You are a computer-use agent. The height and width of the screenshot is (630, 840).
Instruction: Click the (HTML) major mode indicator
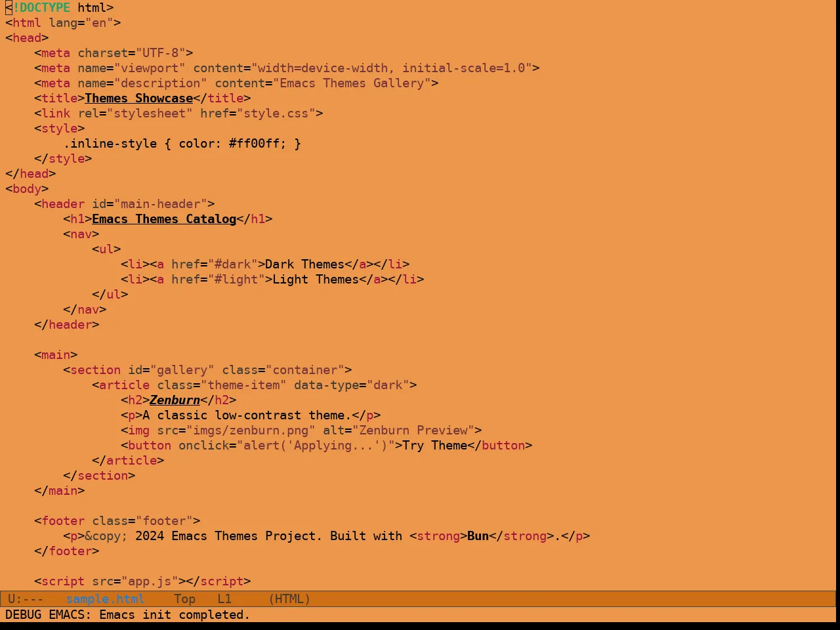(289, 598)
